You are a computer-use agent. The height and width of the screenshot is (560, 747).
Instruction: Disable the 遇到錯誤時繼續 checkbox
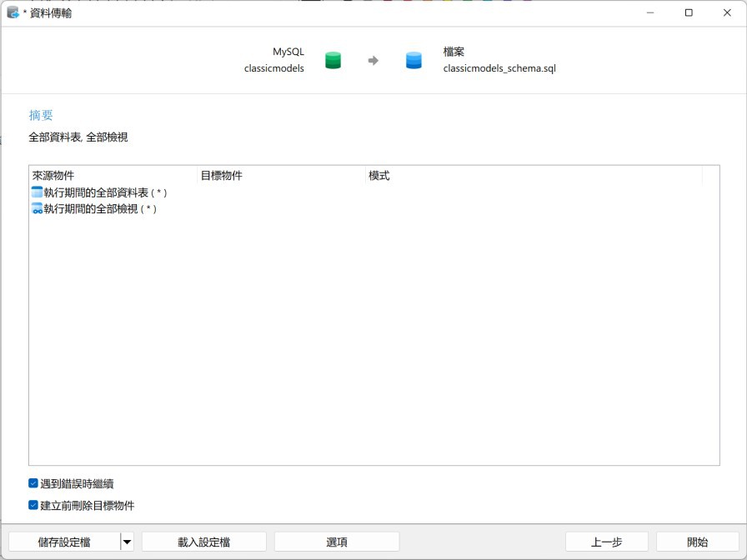[32, 483]
